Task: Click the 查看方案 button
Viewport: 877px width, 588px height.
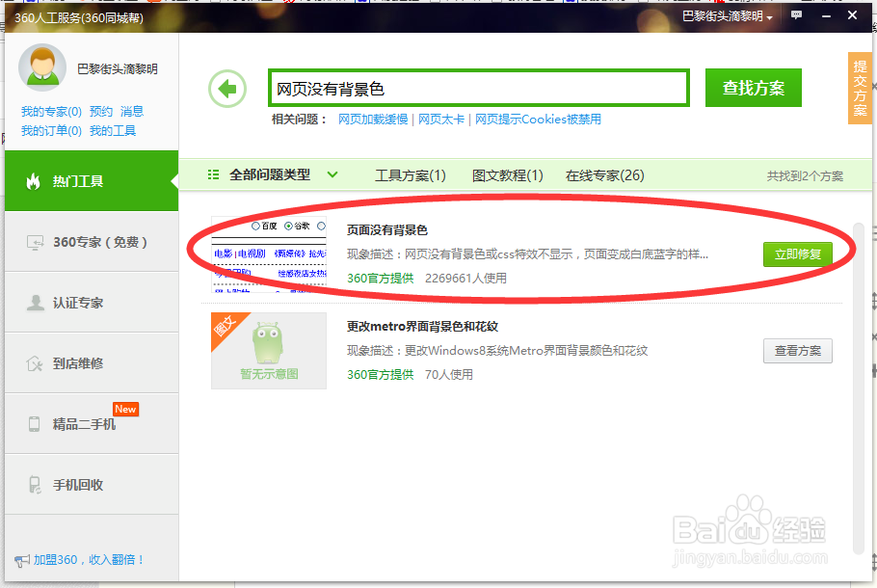Action: pos(798,351)
